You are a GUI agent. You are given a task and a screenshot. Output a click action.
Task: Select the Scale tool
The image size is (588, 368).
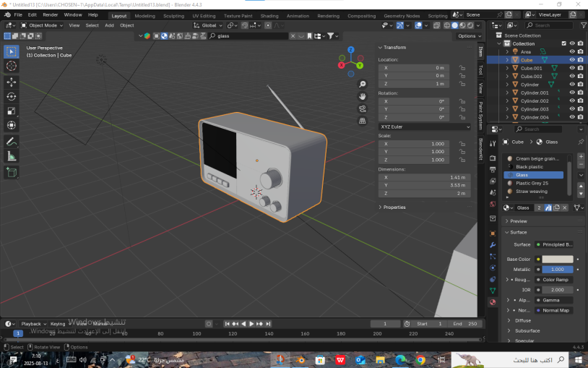click(12, 111)
